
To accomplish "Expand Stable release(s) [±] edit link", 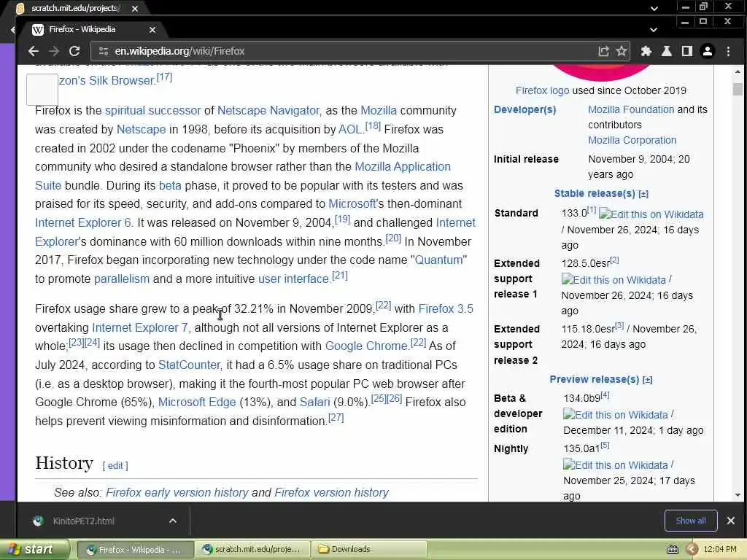I will (643, 194).
